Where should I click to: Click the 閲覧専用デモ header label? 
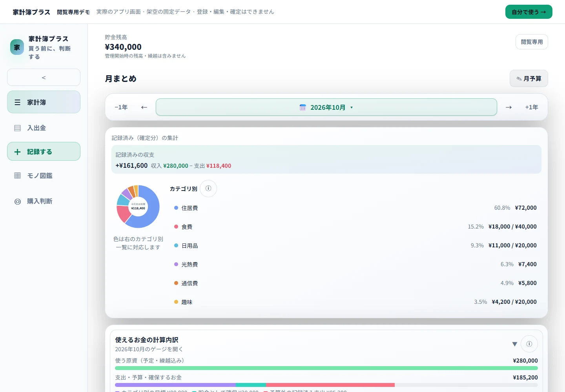[x=73, y=12]
